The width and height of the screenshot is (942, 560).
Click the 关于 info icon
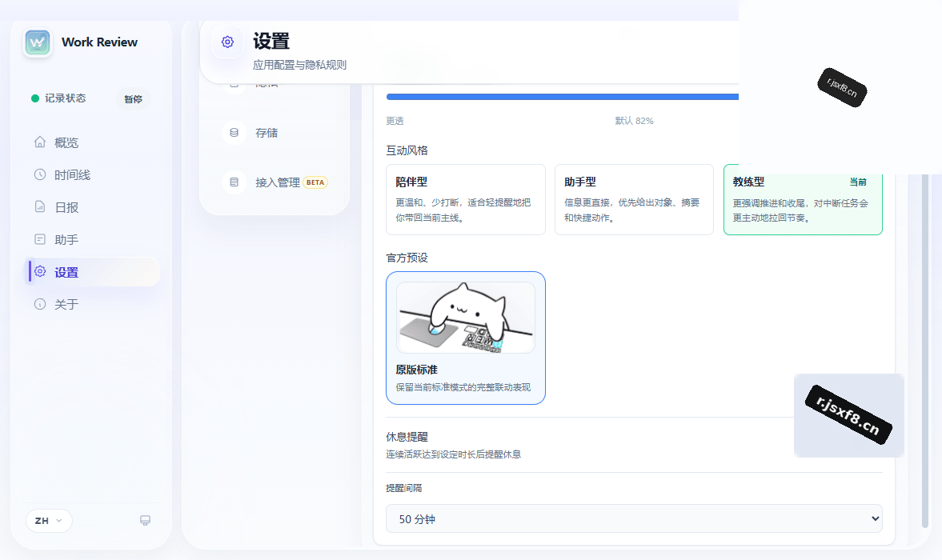pos(40,304)
